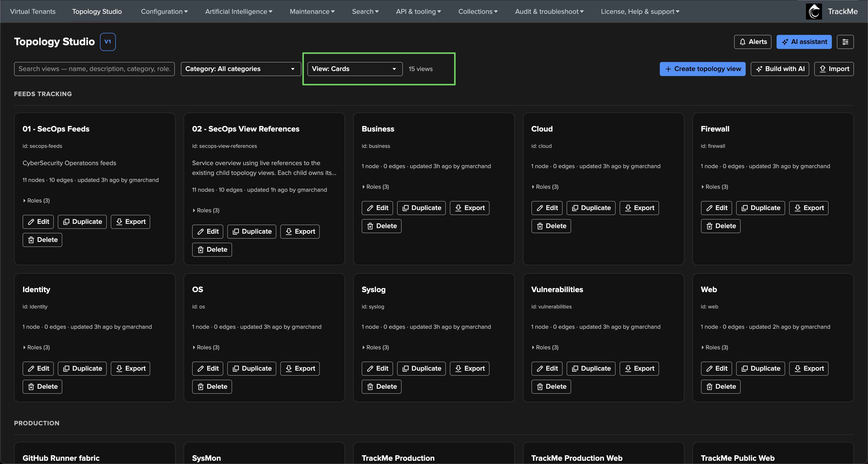Open Audit & troubleshoot menu
The width and height of the screenshot is (868, 464).
tap(549, 12)
